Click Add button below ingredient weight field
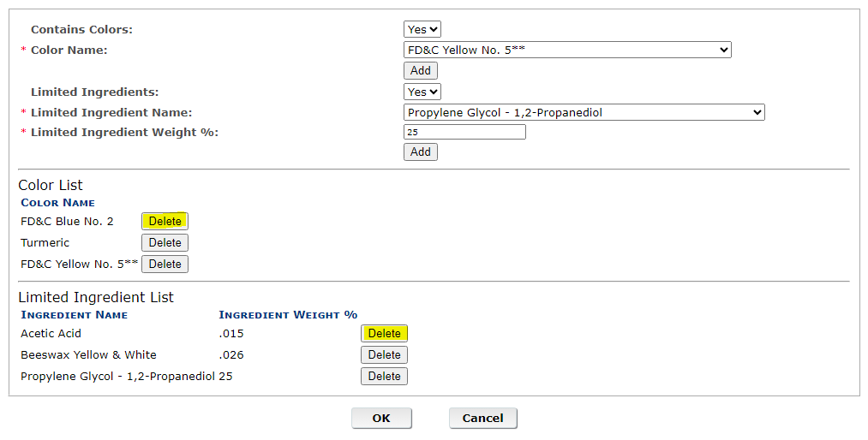The height and width of the screenshot is (440, 868). pos(420,152)
